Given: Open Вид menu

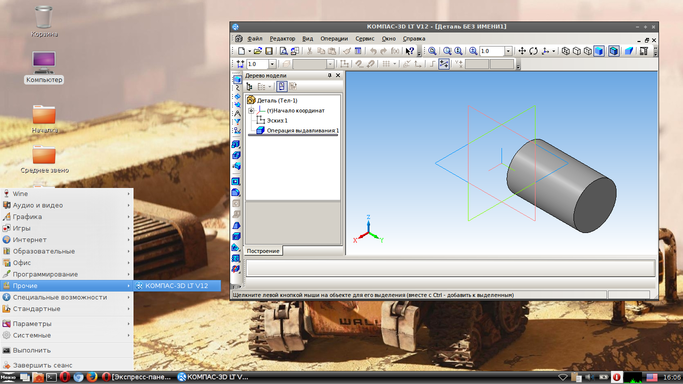Looking at the screenshot, I should click(308, 39).
